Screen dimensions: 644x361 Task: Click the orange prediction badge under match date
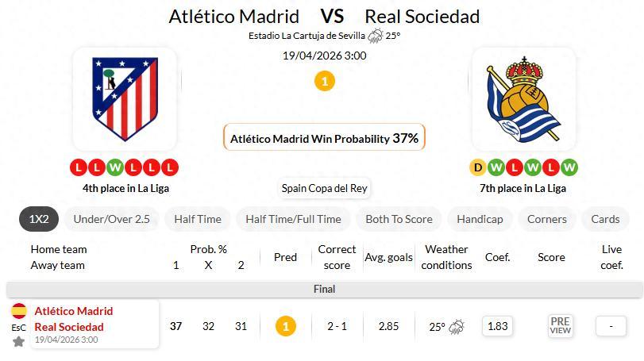[324, 81]
